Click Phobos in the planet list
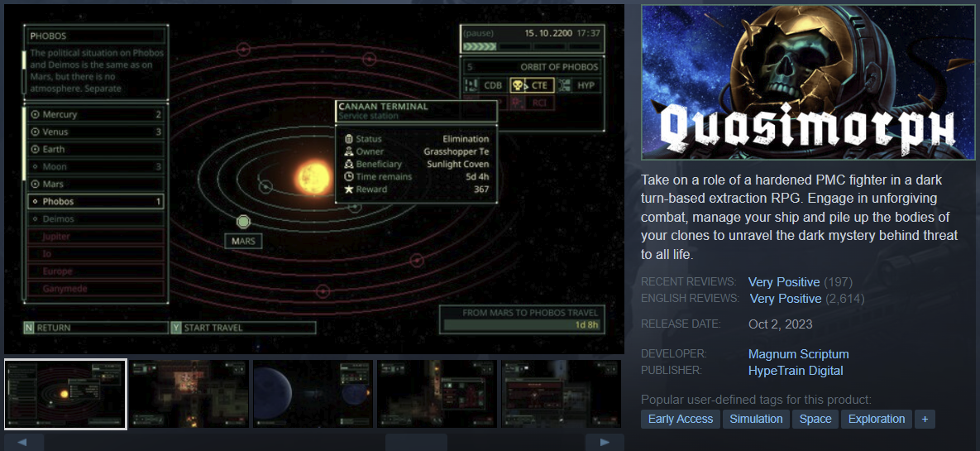The width and height of the screenshot is (980, 451). click(96, 201)
